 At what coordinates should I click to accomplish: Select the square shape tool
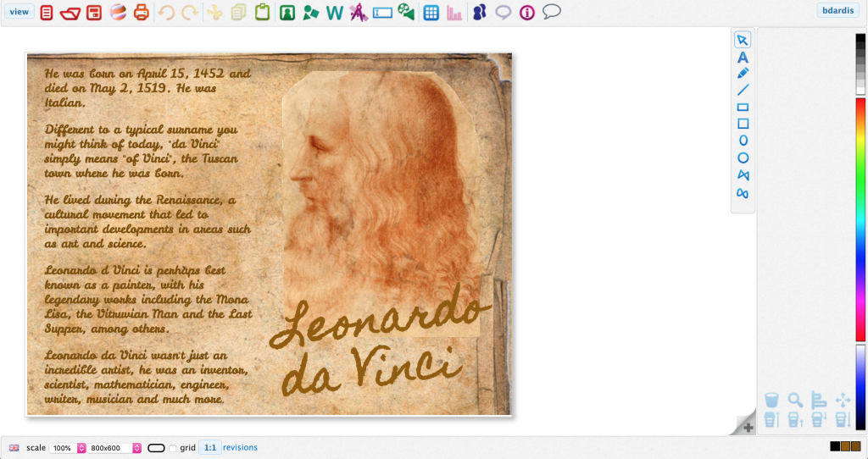[x=743, y=124]
